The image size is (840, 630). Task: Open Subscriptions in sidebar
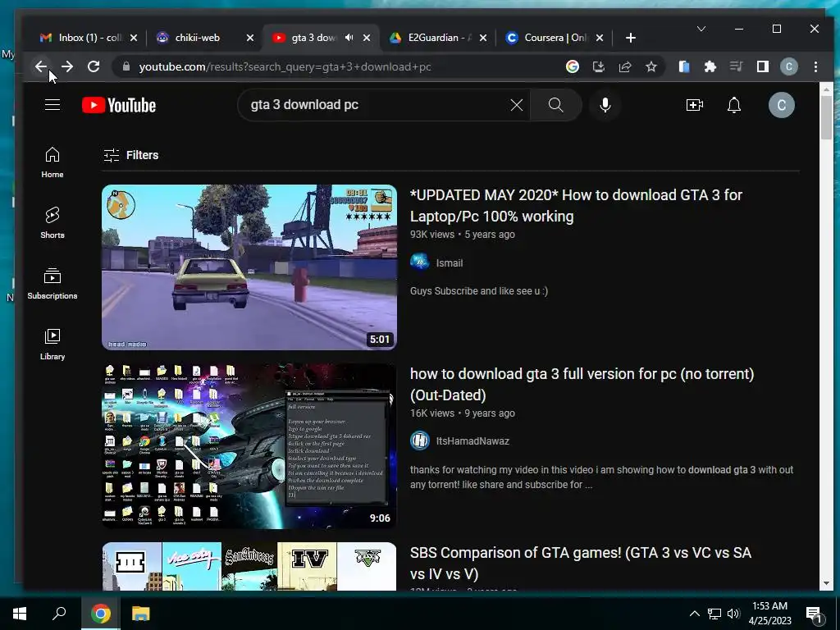tap(52, 283)
